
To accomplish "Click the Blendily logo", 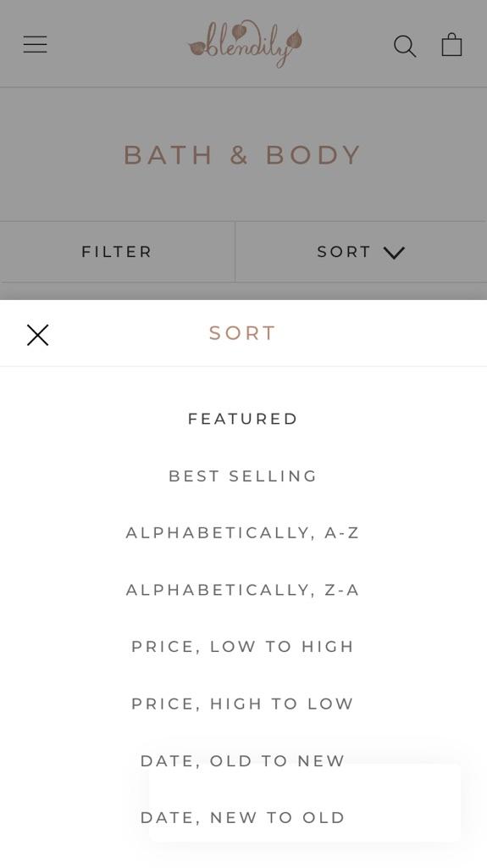I will [x=245, y=44].
